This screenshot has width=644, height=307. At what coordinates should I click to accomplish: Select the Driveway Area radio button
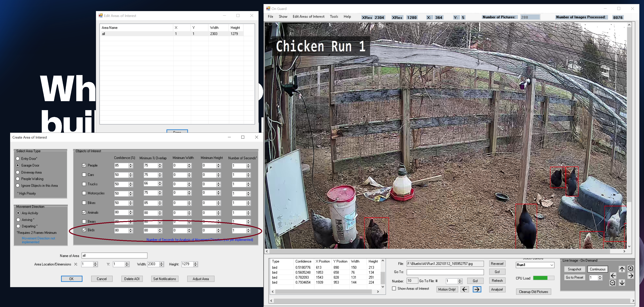(x=18, y=172)
